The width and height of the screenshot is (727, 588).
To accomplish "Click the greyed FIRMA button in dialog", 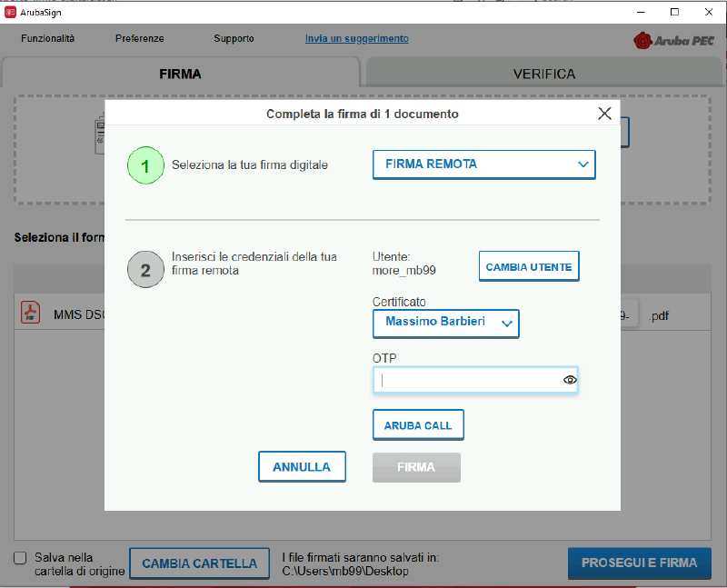I will pyautogui.click(x=416, y=467).
